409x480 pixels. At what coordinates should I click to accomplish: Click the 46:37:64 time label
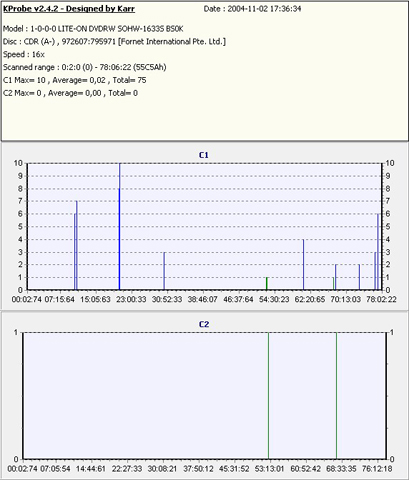pyautogui.click(x=238, y=299)
